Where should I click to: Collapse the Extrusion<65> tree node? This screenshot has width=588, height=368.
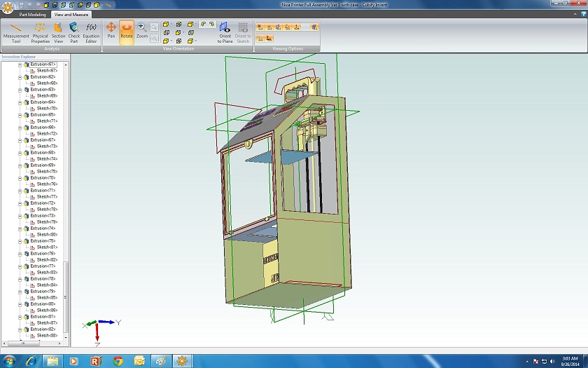(20, 115)
